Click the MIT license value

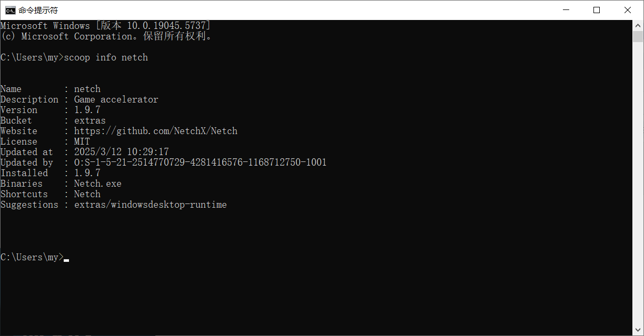tap(82, 141)
